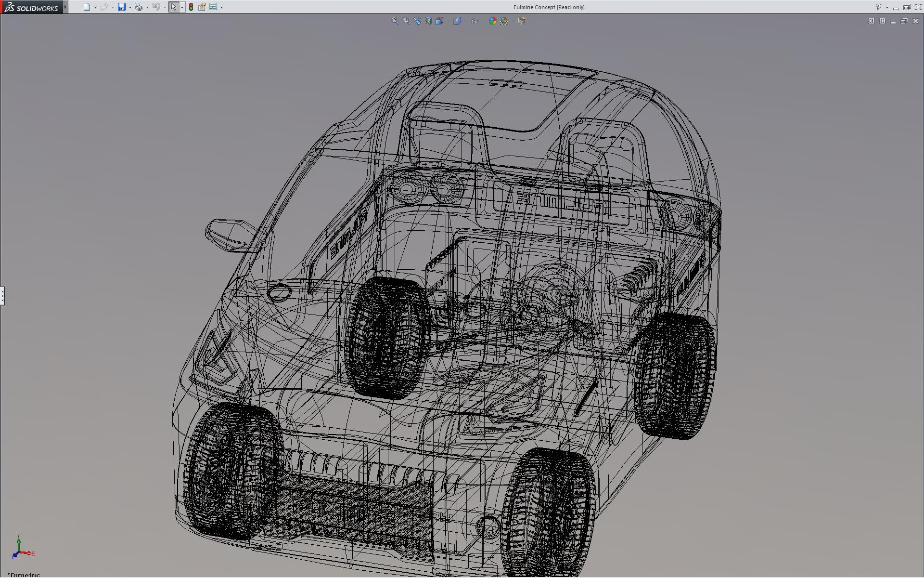
Task: Expand the left FeatureManager panel handle
Action: (x=2, y=295)
